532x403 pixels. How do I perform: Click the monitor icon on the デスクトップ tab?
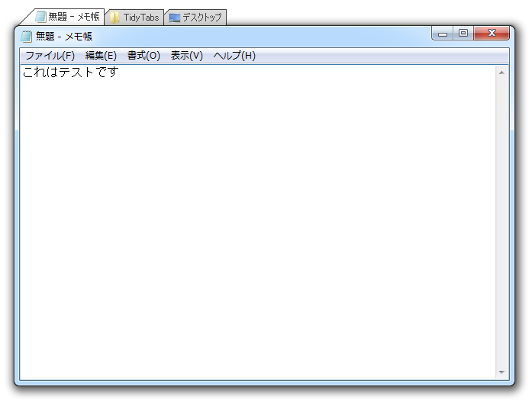pyautogui.click(x=174, y=18)
